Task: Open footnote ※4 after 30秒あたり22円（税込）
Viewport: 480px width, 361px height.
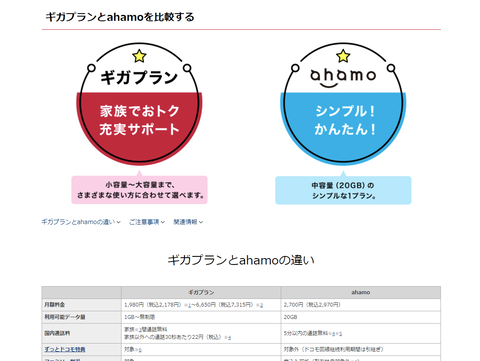Action: click(x=228, y=337)
